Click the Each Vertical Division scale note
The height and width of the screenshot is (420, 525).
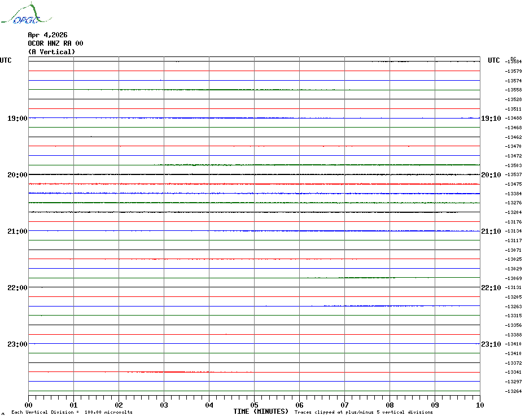pos(72,412)
